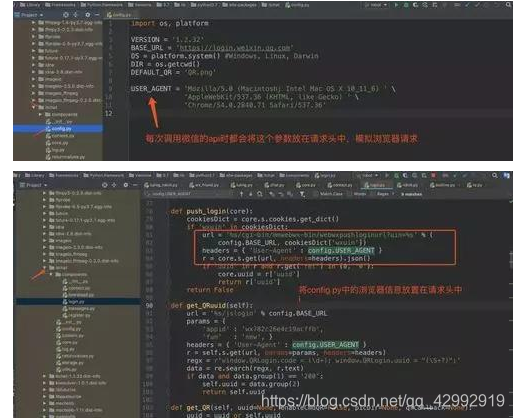The width and height of the screenshot is (515, 420).
Task: Click Run button in top PyCharm window
Action: click(x=396, y=5)
